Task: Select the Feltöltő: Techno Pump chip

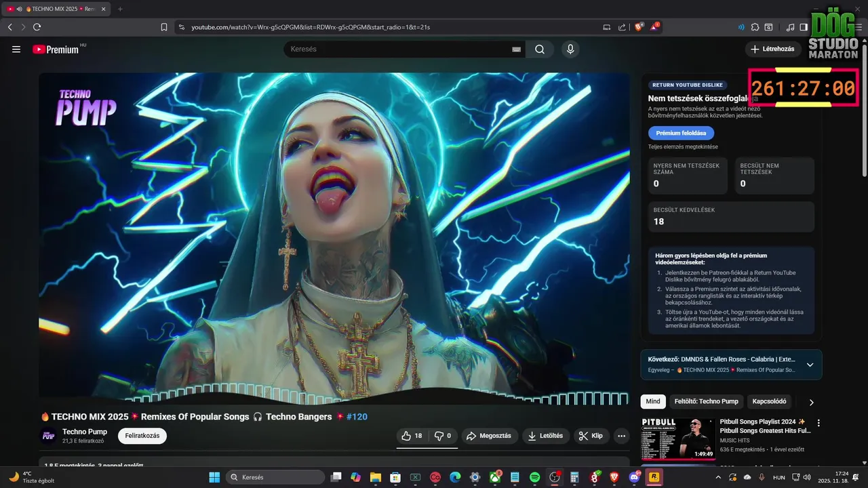Action: 706,401
